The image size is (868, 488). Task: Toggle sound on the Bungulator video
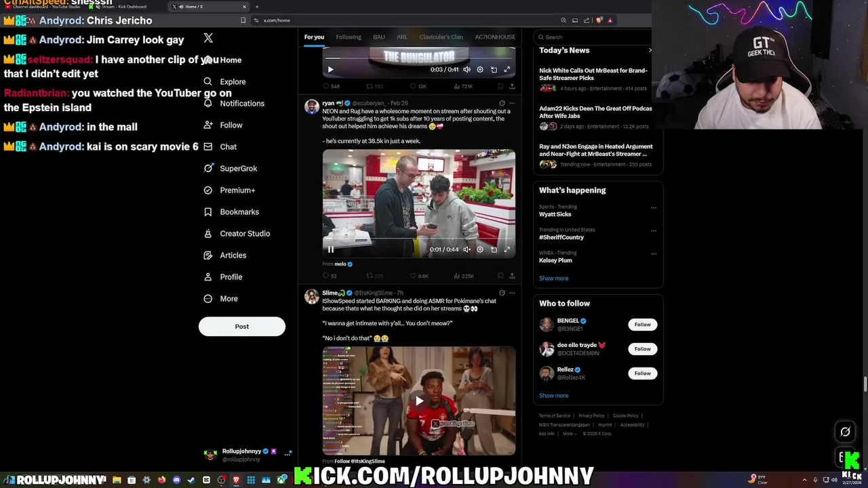coord(467,69)
